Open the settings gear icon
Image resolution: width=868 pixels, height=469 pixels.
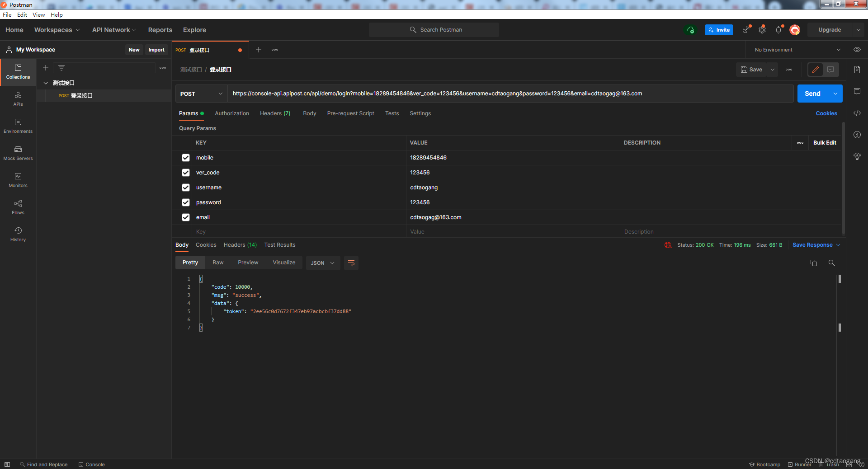tap(762, 30)
